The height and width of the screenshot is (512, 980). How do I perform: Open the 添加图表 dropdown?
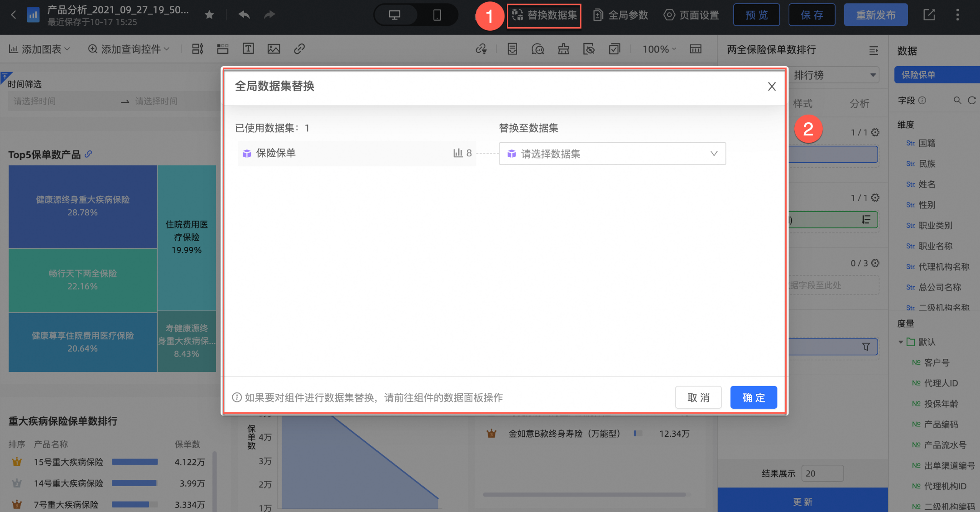(x=39, y=49)
